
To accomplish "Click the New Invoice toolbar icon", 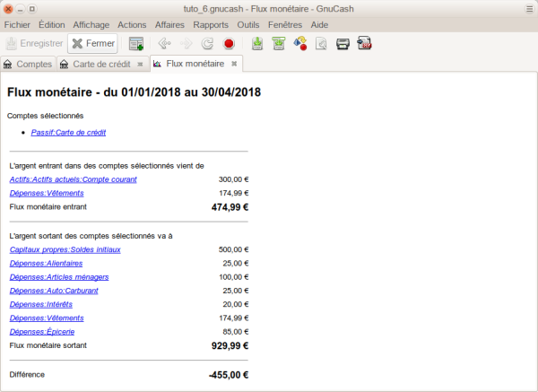I will 136,43.
